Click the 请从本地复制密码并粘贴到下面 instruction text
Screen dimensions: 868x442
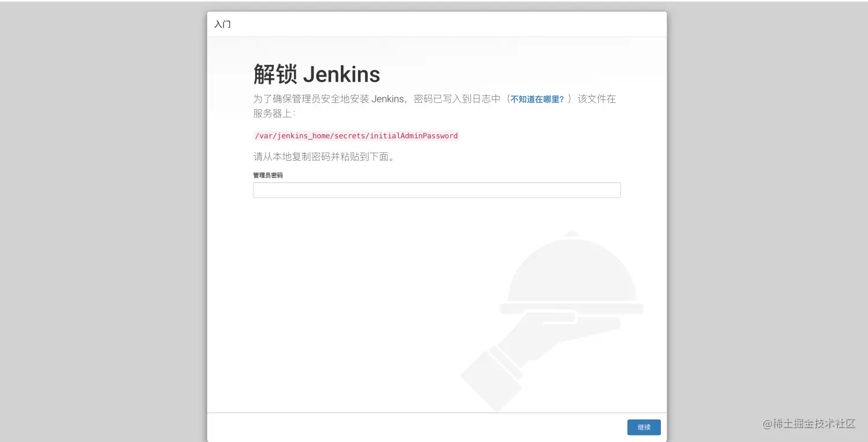[324, 157]
